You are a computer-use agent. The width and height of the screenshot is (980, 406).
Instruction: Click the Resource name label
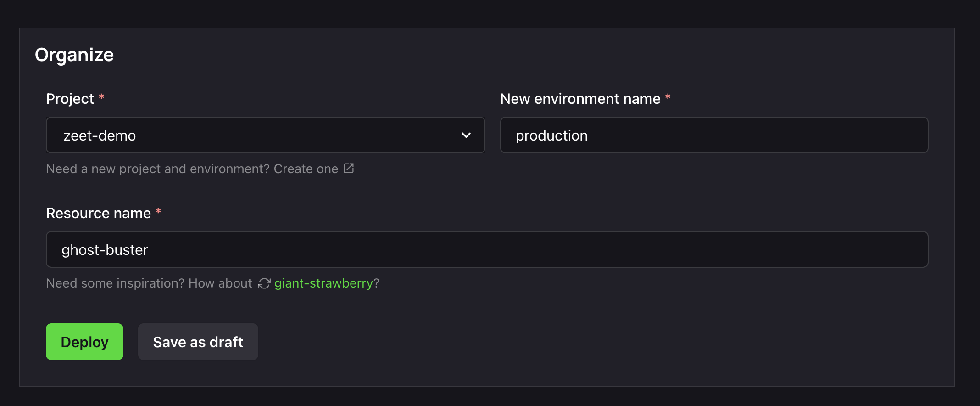[x=99, y=213]
